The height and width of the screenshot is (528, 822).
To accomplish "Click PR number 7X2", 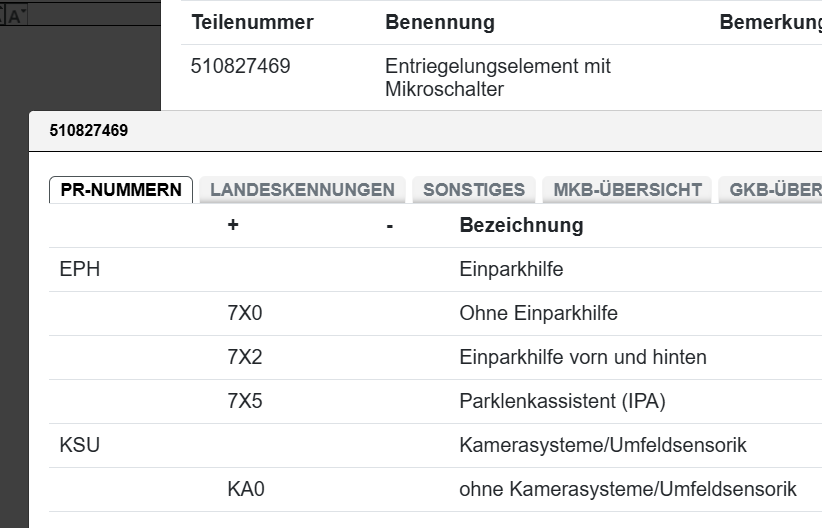I will point(245,357).
